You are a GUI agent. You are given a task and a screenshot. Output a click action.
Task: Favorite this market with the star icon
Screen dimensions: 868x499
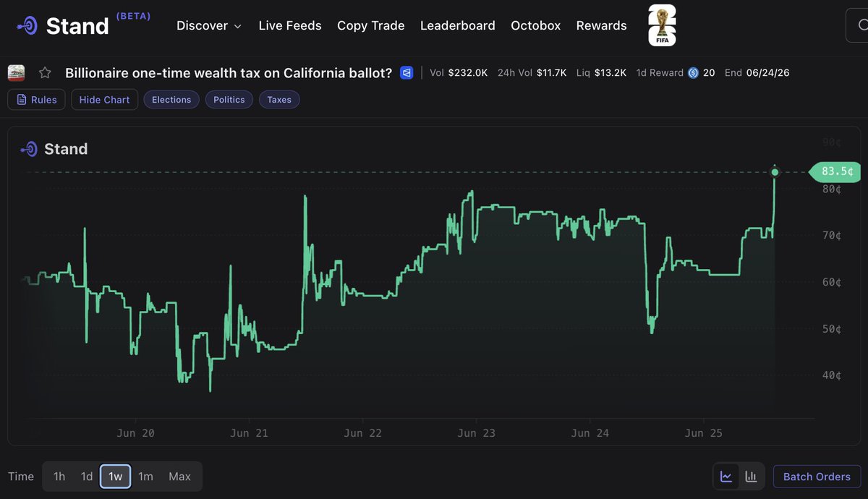coord(45,73)
